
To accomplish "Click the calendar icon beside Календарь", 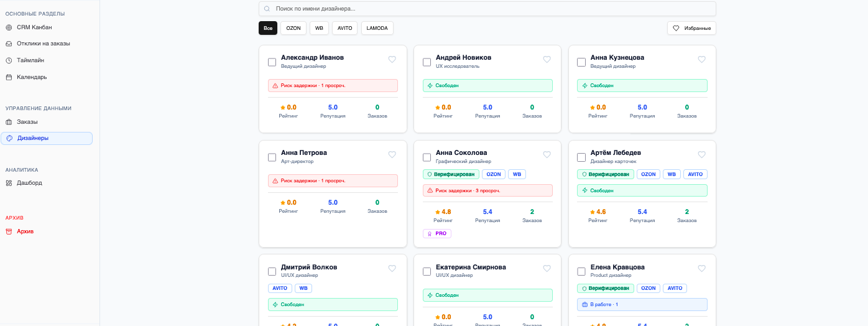I will click(x=9, y=77).
